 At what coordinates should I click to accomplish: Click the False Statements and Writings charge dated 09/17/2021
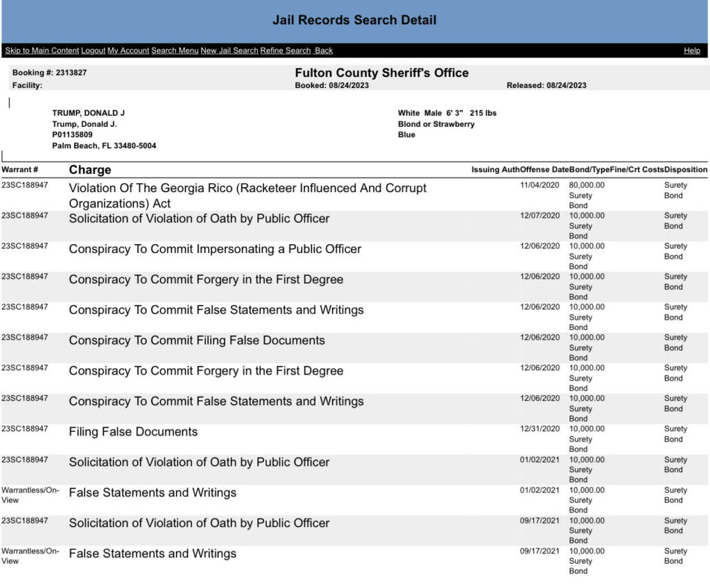pos(152,553)
